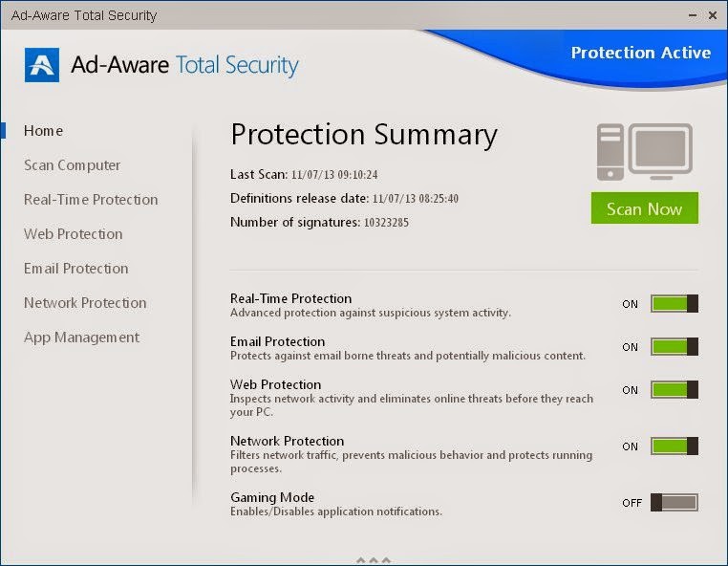This screenshot has height=566, width=728.
Task: Open Real-Time Protection sidebar item
Action: tap(91, 200)
